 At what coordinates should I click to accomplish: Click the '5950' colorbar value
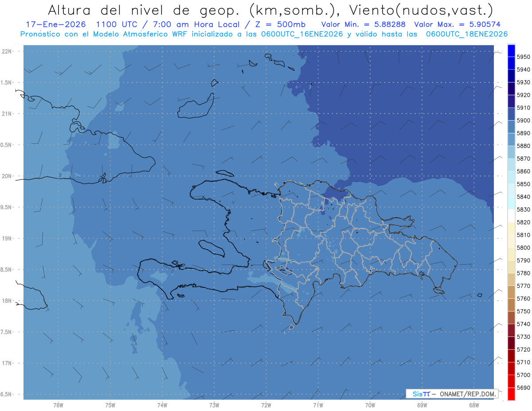523,57
